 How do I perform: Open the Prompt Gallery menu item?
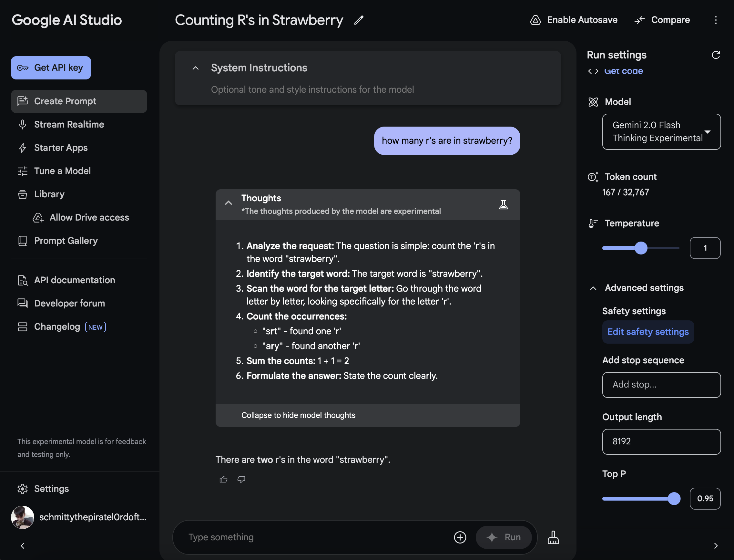[66, 241]
